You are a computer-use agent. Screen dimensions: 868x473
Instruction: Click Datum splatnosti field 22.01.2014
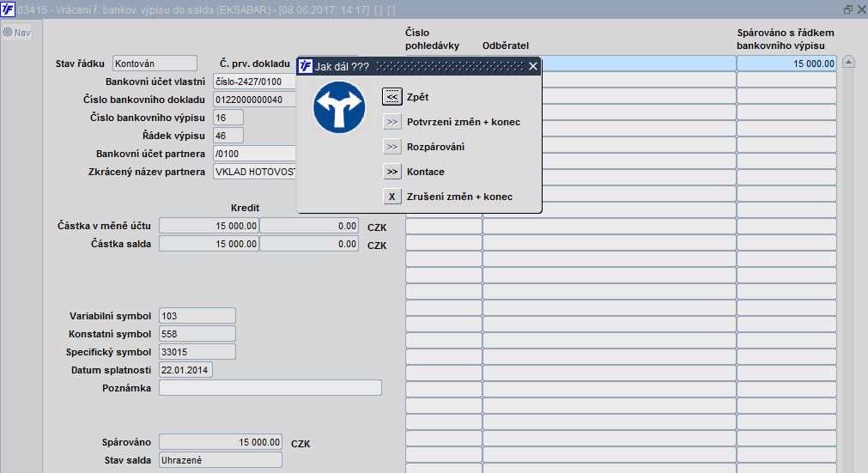coord(185,370)
